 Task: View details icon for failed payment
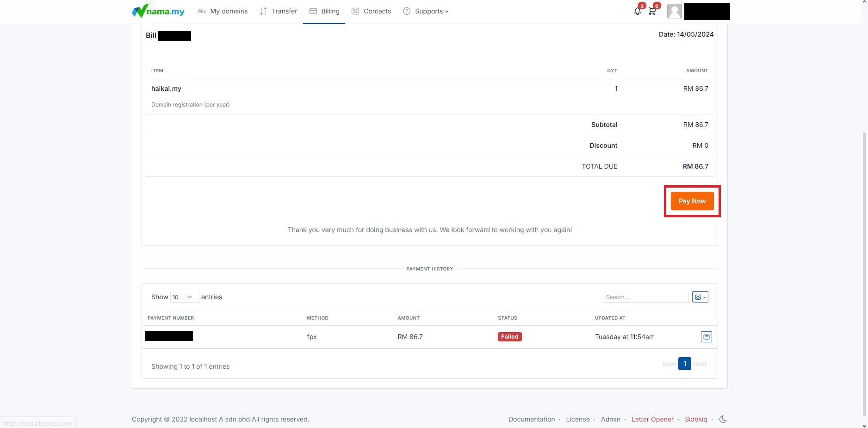(x=706, y=337)
